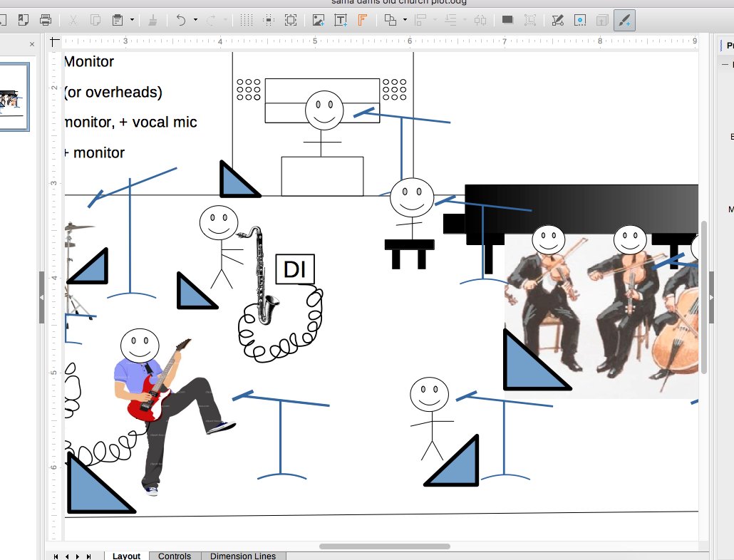Click the Redo arrow icon
Image resolution: width=734 pixels, height=560 pixels.
(x=211, y=20)
